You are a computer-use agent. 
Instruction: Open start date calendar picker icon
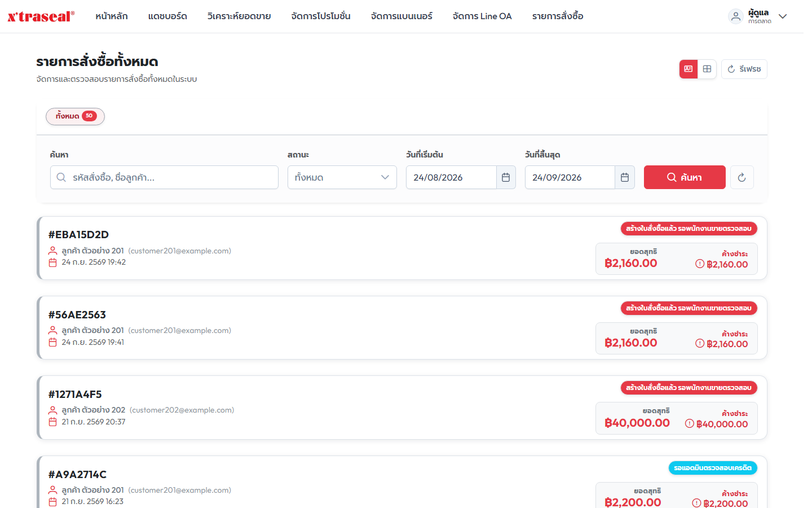506,177
